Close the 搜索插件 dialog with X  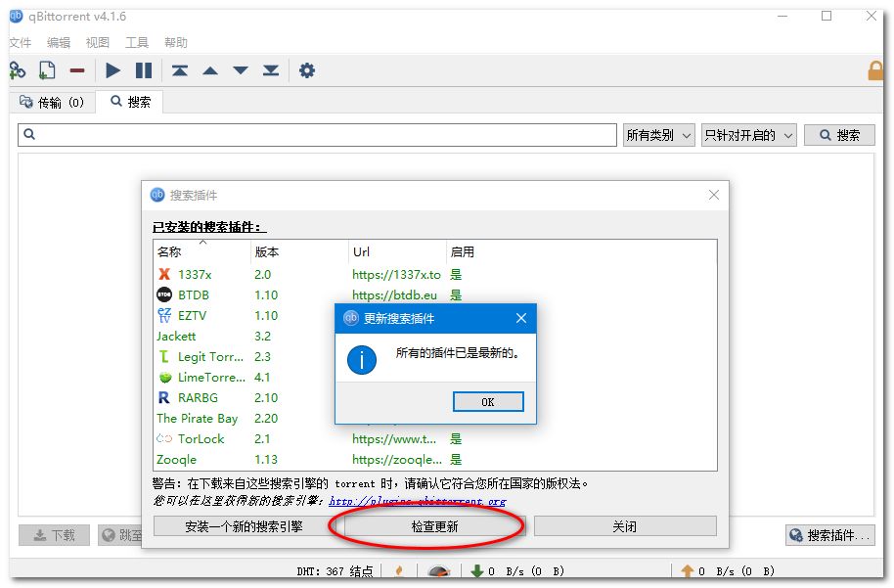point(713,195)
